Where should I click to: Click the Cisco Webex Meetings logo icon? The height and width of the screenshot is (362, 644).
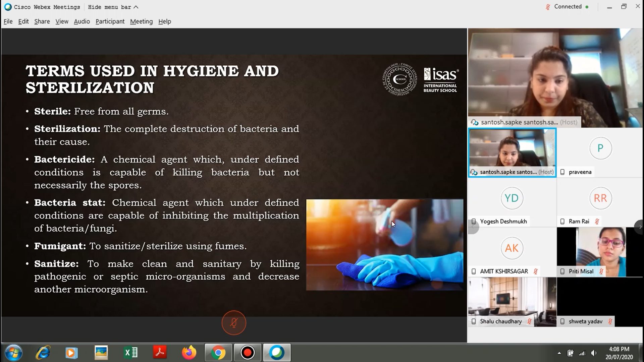click(8, 7)
